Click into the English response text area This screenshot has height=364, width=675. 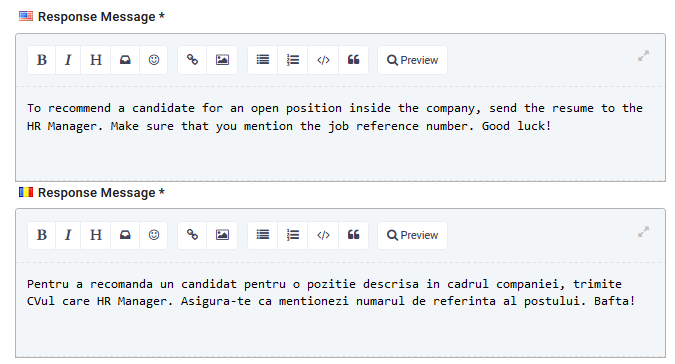click(x=340, y=133)
